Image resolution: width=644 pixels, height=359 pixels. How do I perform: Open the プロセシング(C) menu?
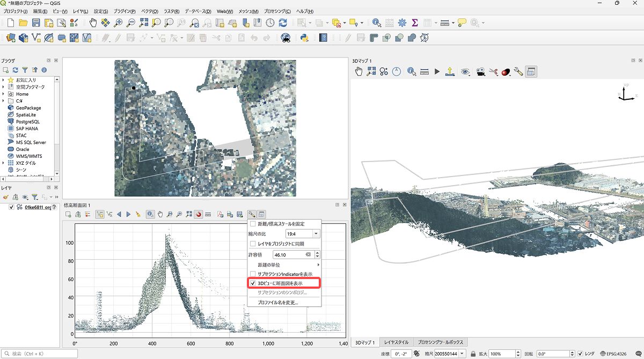[x=277, y=11]
